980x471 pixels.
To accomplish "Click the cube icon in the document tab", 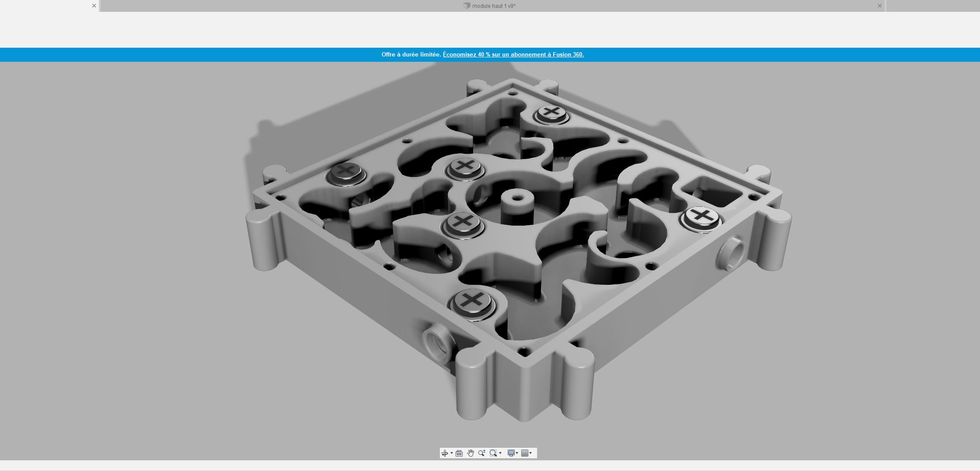I will (x=467, y=6).
